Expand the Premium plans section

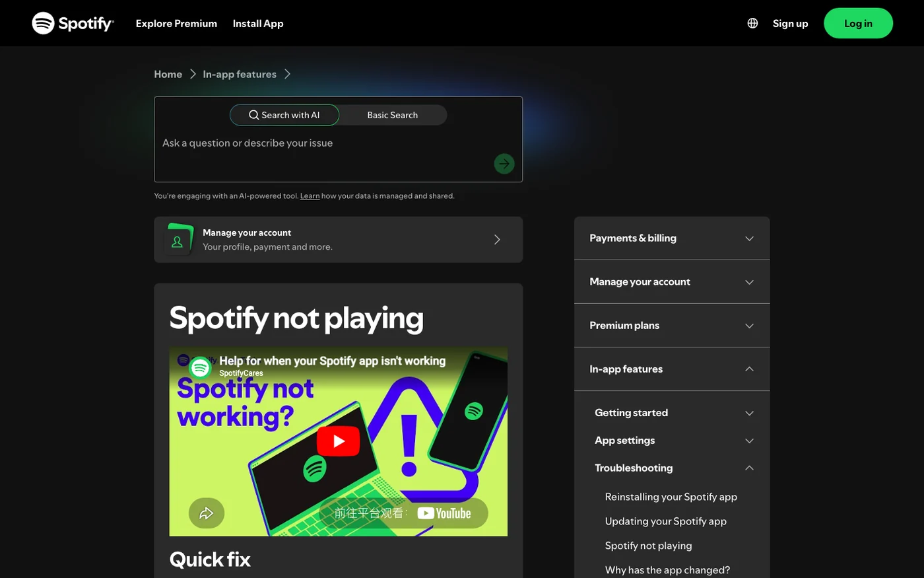pyautogui.click(x=672, y=326)
